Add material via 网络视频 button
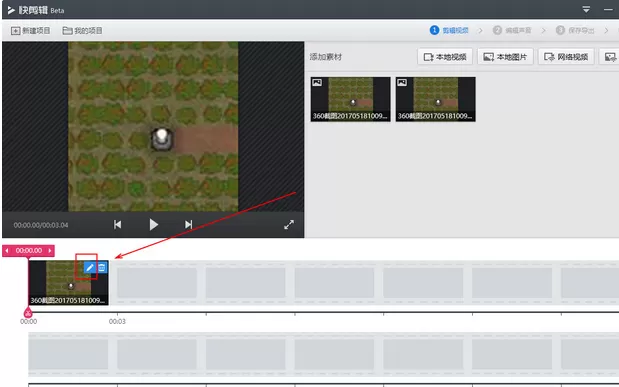 click(566, 57)
